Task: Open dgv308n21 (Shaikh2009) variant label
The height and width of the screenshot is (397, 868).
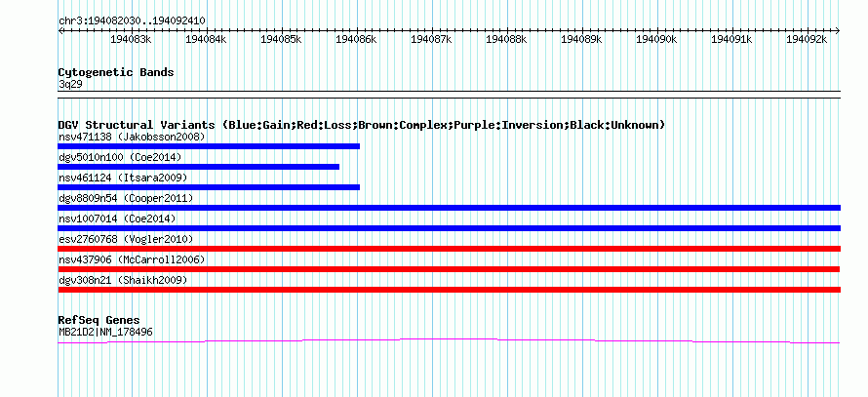Action: [x=123, y=280]
